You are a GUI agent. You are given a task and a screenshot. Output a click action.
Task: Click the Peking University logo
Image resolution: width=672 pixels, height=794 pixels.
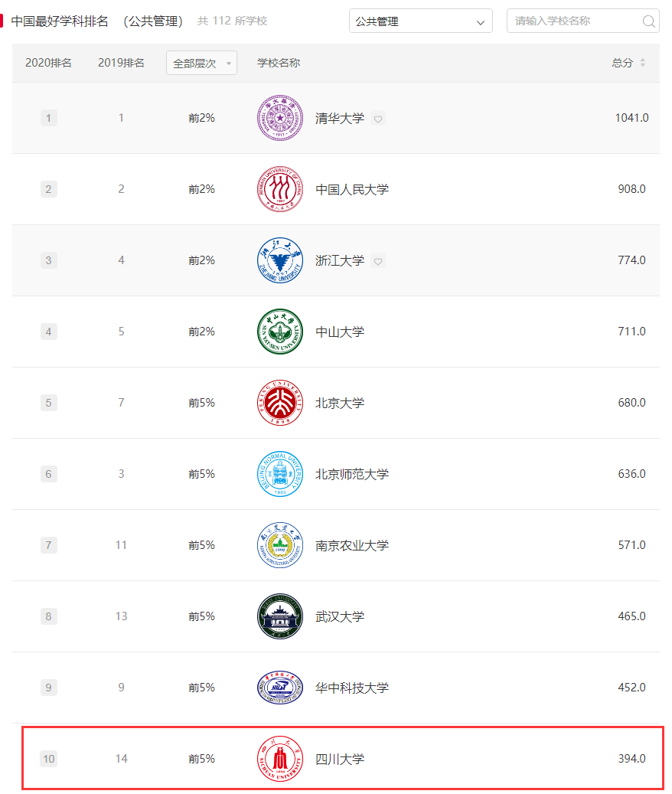[x=279, y=402]
